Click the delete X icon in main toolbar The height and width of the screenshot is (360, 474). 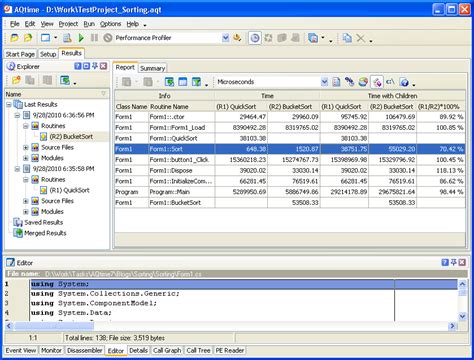pos(360,38)
